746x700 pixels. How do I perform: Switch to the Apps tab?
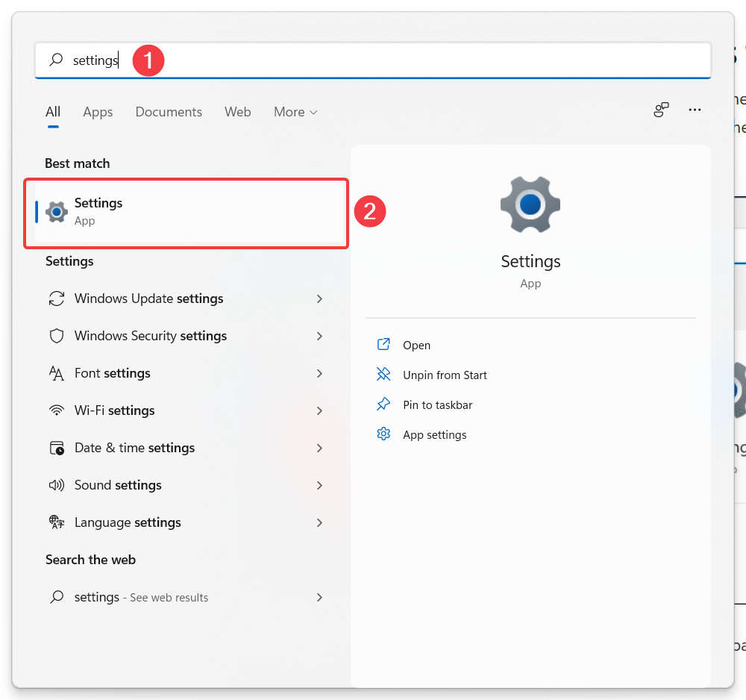(98, 112)
